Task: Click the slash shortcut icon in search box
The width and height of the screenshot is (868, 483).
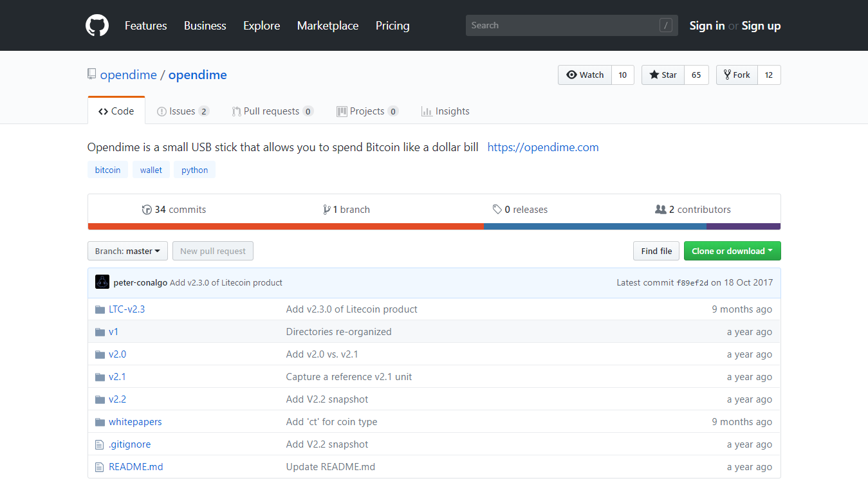Action: click(x=666, y=26)
